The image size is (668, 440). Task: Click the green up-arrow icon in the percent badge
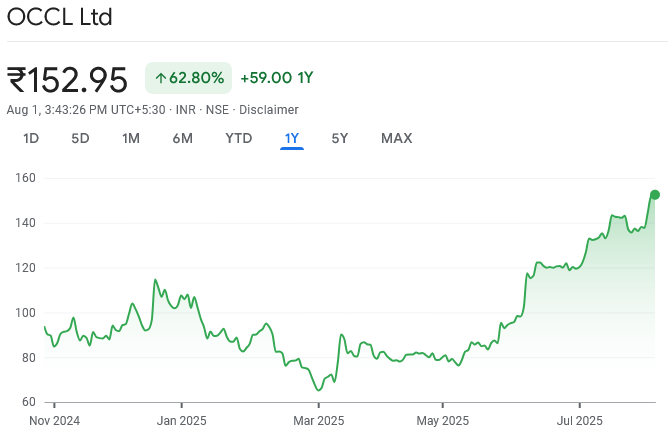pos(160,78)
